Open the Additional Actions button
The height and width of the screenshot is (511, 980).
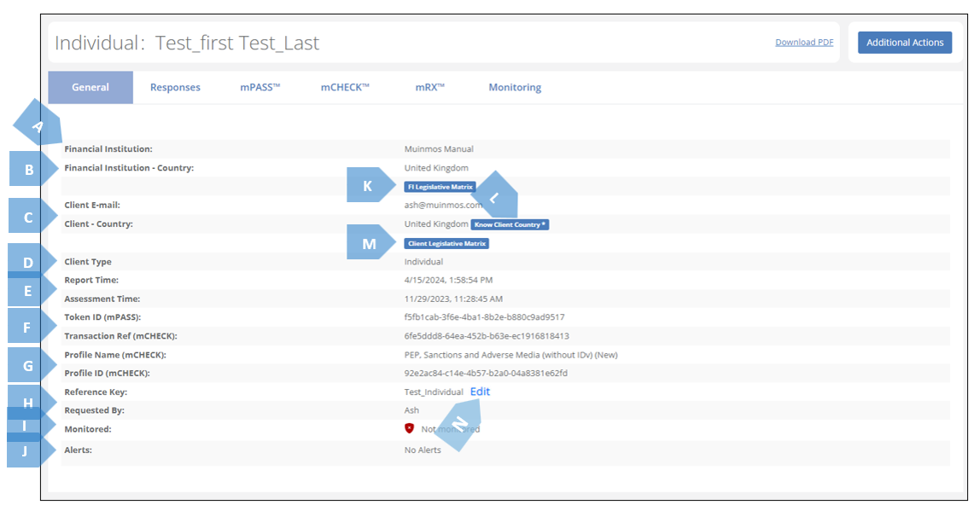[905, 43]
